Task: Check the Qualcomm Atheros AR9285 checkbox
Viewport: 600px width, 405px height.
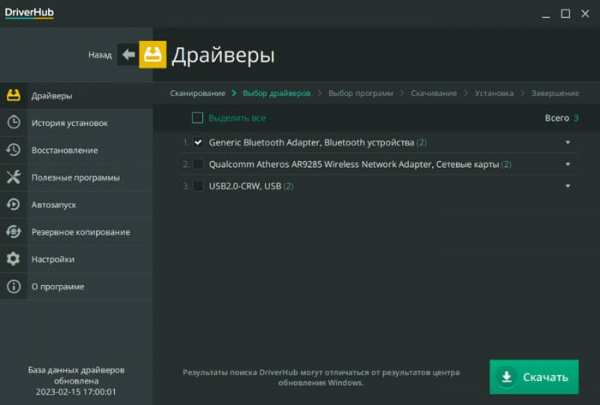Action: point(198,164)
